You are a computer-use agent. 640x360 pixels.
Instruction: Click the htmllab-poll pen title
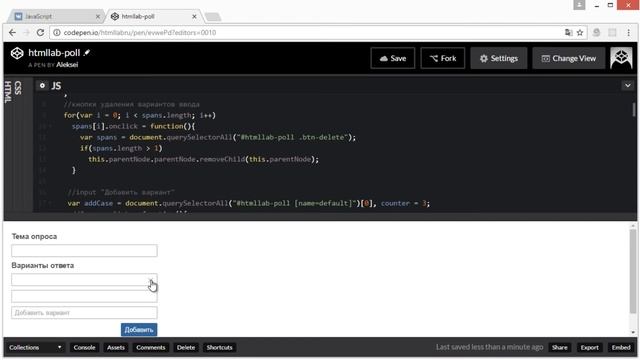click(x=54, y=53)
